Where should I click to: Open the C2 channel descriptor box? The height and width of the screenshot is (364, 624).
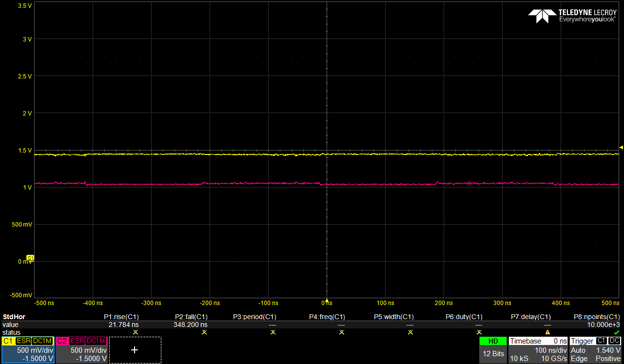pos(81,350)
